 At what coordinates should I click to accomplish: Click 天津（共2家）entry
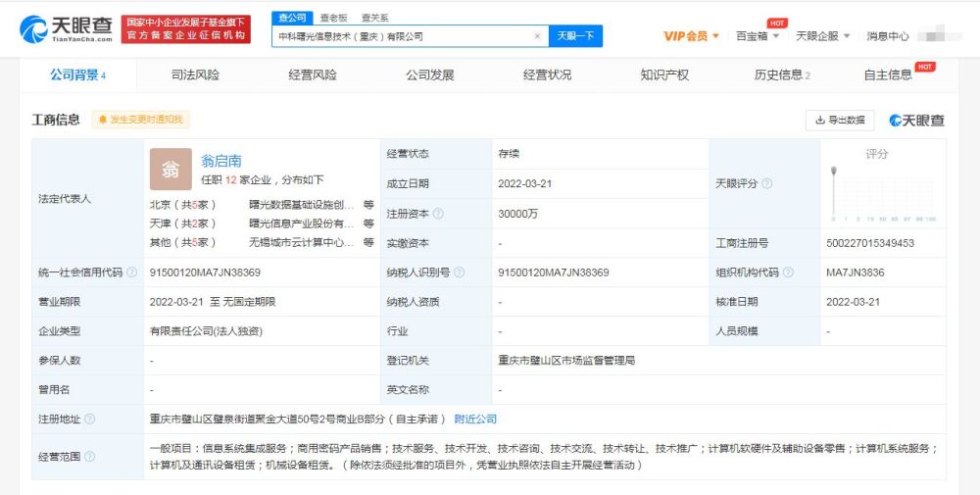click(183, 223)
